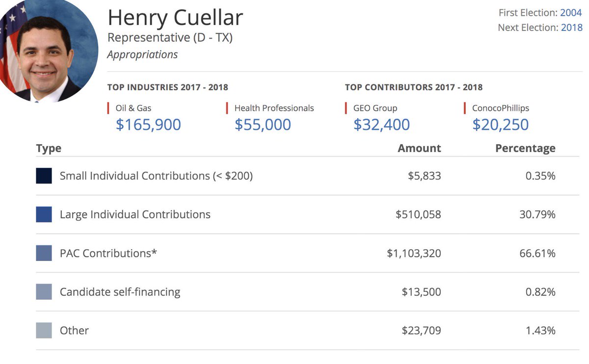
Task: Click the Other category color swatch
Action: [x=44, y=331]
